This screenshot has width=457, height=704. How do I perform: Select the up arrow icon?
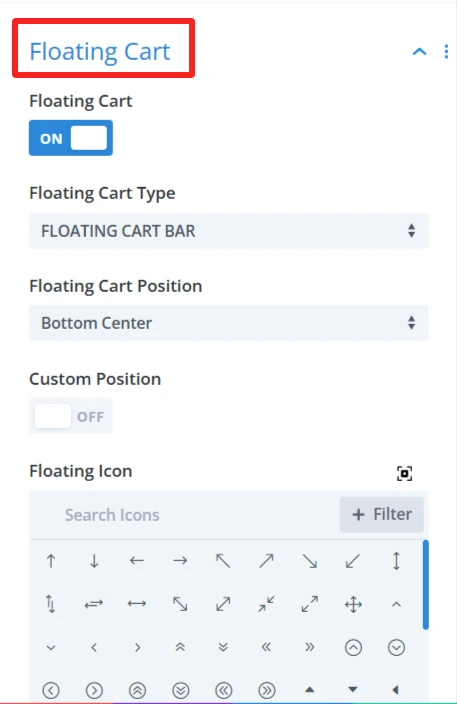click(51, 561)
